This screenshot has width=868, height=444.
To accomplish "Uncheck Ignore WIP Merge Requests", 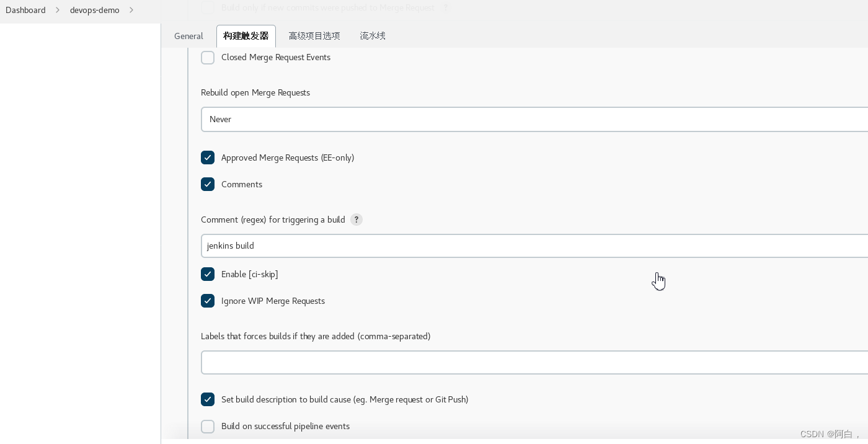I will click(208, 301).
